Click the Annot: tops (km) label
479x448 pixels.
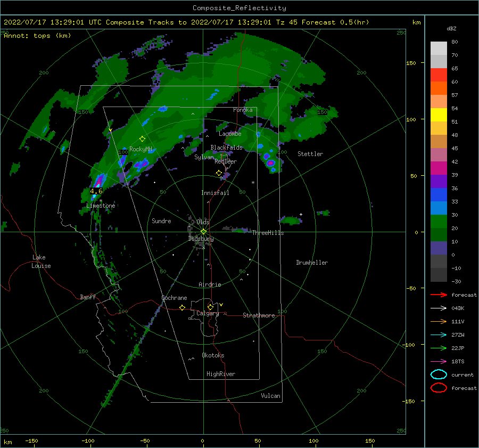pyautogui.click(x=37, y=36)
